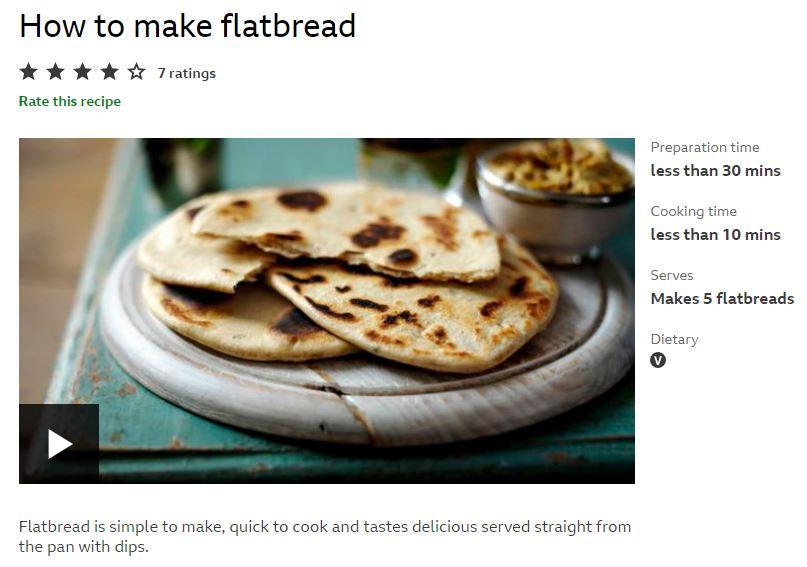This screenshot has width=807, height=567.
Task: Click the vegetarian V dietary icon
Action: 658,360
